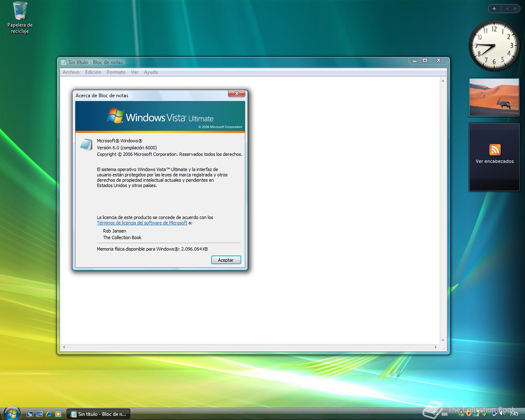The height and width of the screenshot is (420, 525).
Task: Close the Acerca de Bloc de notas dialog
Action: click(237, 94)
